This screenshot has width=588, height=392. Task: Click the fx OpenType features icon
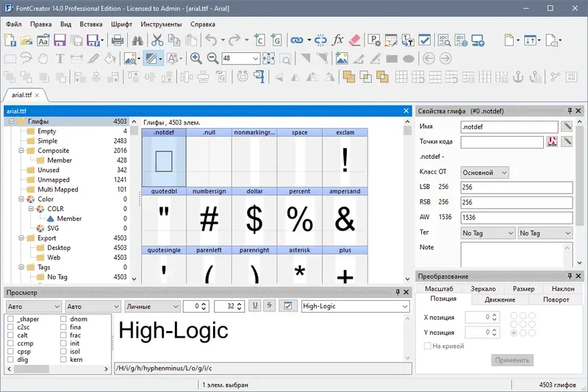(337, 40)
